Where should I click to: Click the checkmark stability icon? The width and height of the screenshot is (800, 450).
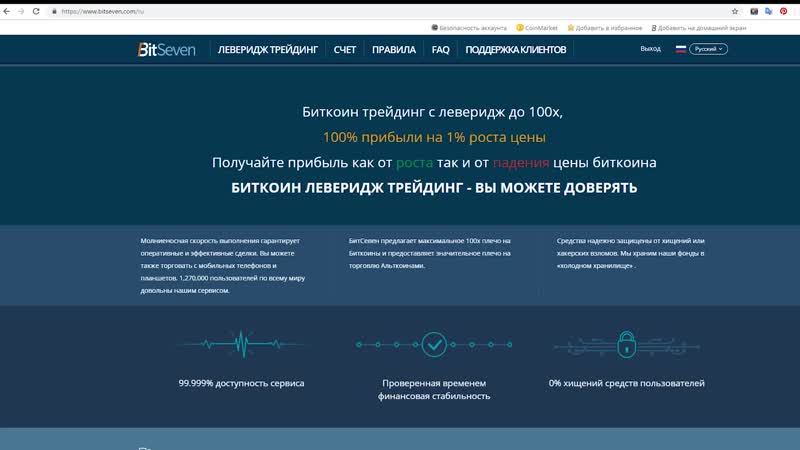434,344
